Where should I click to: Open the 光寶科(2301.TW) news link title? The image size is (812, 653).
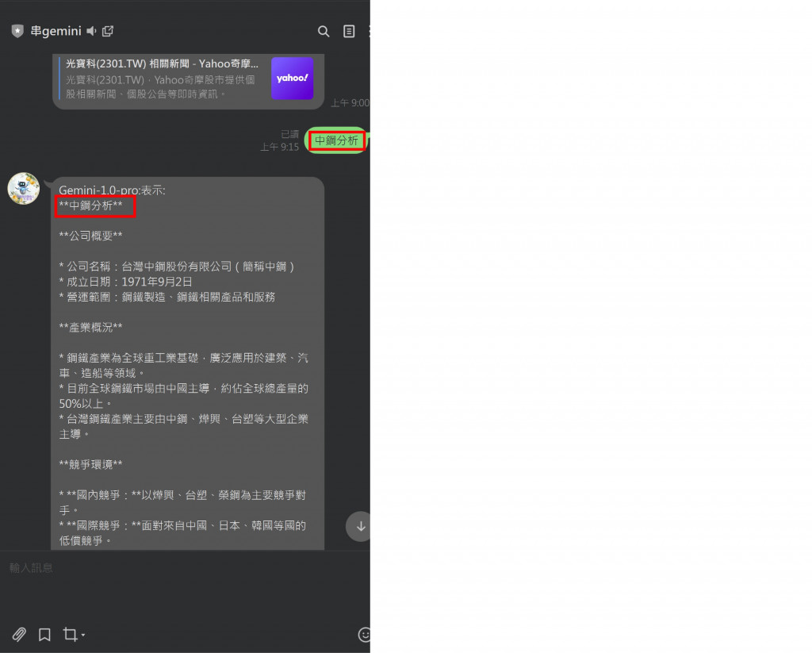click(162, 63)
